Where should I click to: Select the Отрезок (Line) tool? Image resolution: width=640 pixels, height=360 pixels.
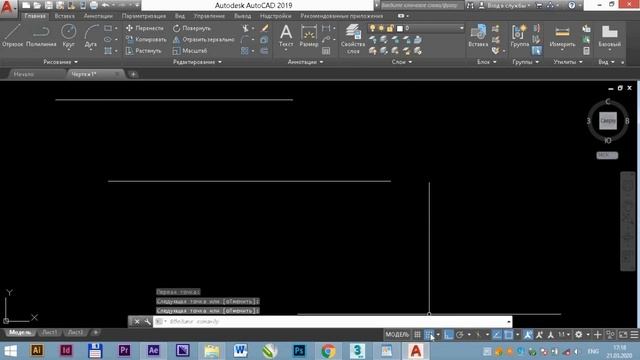click(x=12, y=36)
